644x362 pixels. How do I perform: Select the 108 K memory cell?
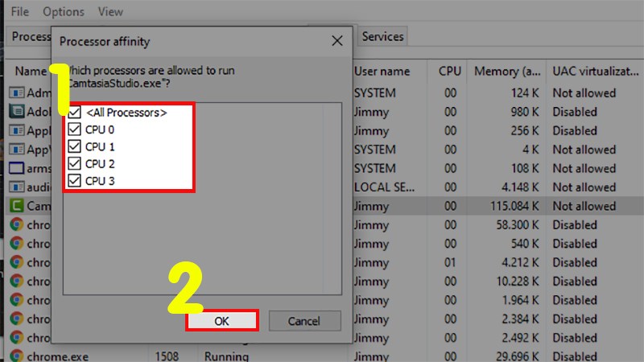click(525, 168)
